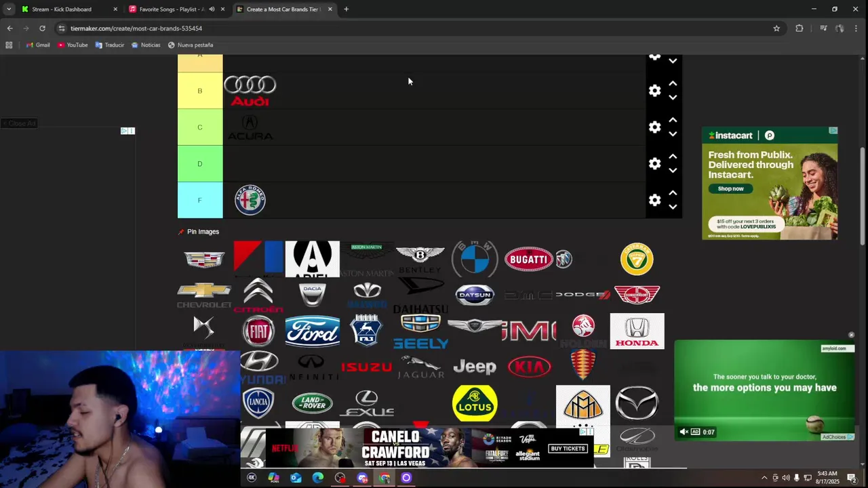Screen dimensions: 868x488
Task: Reload the tiermaker page
Action: pyautogui.click(x=42, y=28)
